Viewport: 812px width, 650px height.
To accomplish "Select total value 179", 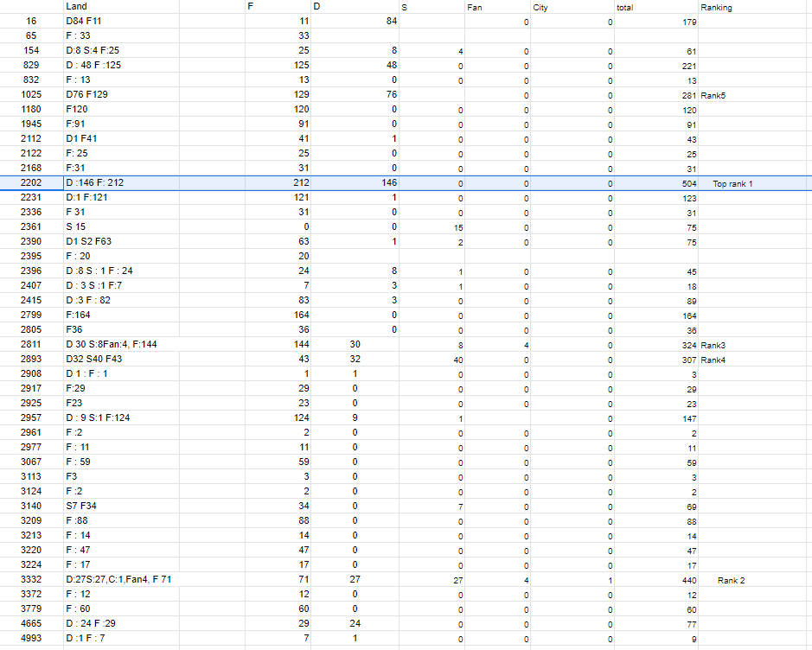I will pyautogui.click(x=656, y=22).
